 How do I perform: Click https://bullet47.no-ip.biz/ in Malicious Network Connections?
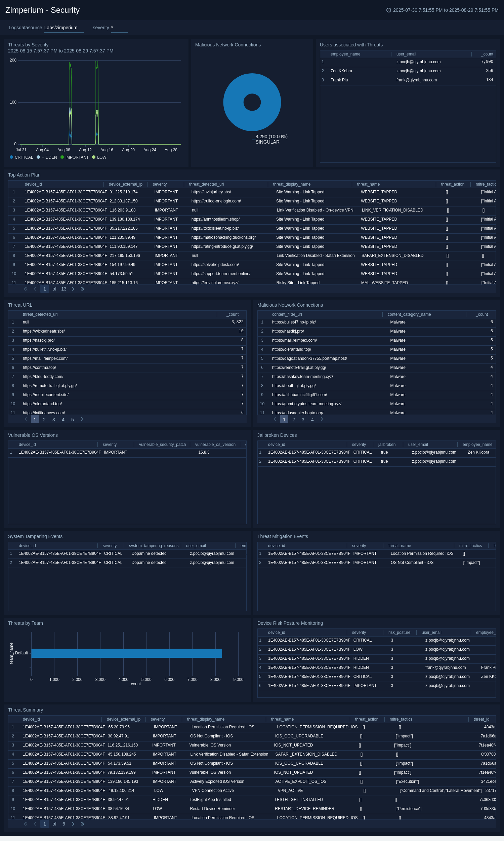(294, 322)
